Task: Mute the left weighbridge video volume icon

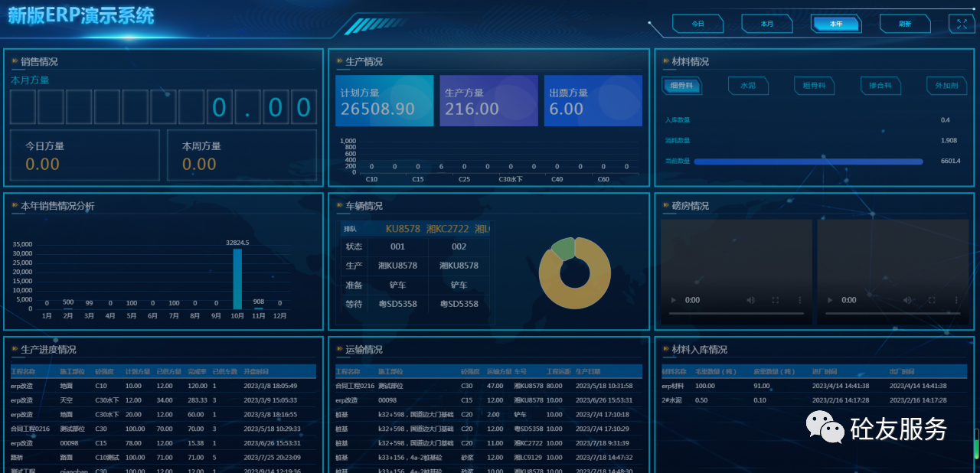Action: pos(751,300)
